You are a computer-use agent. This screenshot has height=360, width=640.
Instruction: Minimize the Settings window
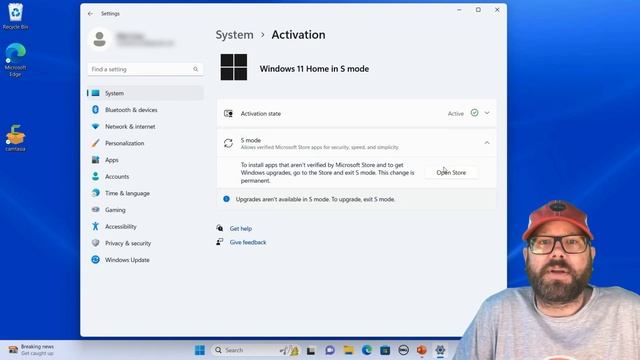coord(459,10)
